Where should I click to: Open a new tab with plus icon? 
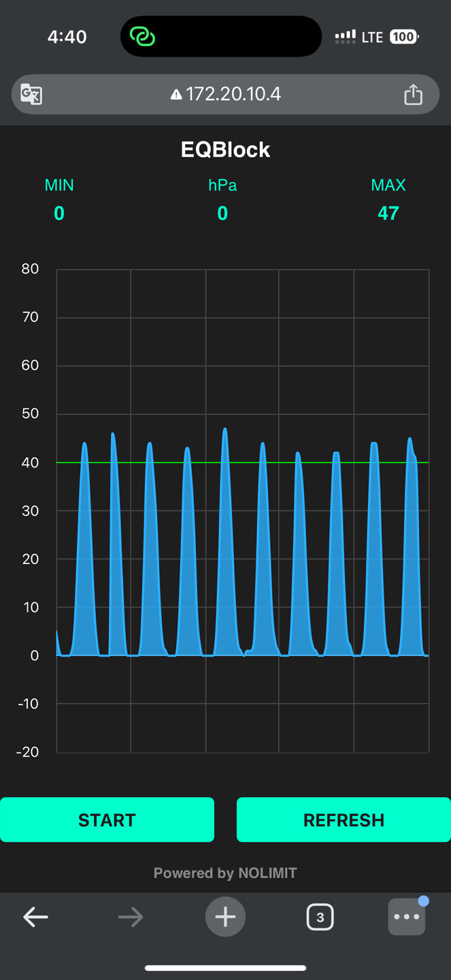(225, 917)
